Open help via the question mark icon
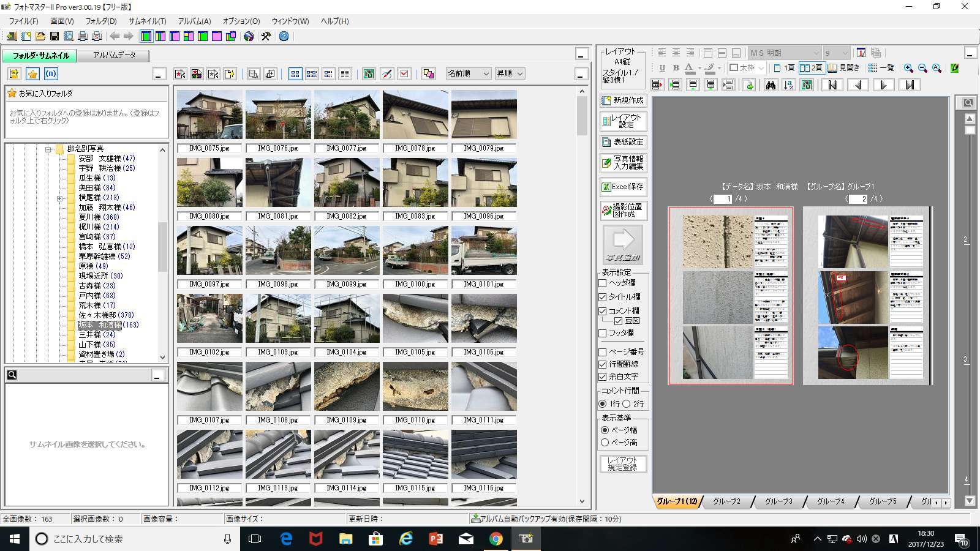 pos(284,37)
